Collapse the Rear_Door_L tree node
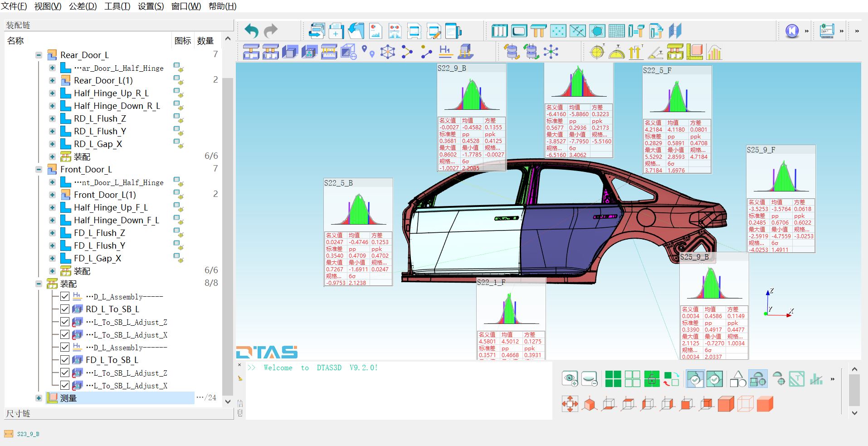The height and width of the screenshot is (446, 868). tap(39, 55)
